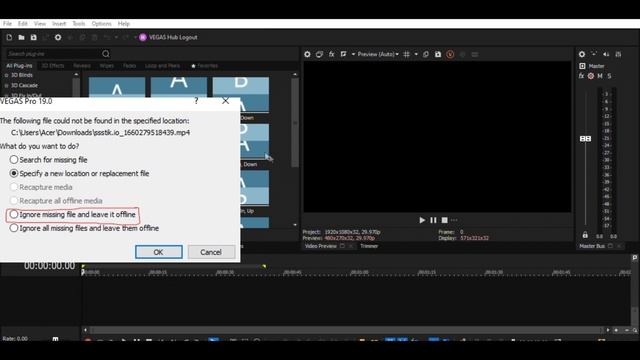
Task: Toggle external monitor preview icon
Action: coord(319,54)
